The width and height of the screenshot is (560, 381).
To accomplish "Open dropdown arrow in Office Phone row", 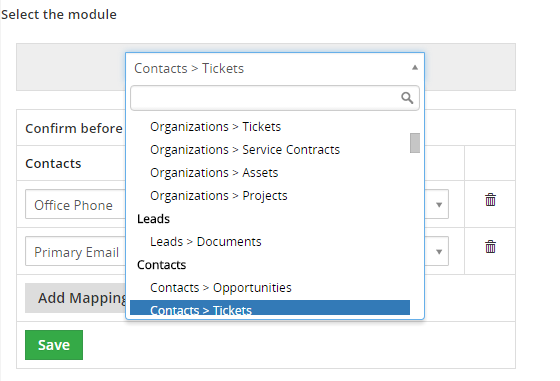I will (x=439, y=205).
